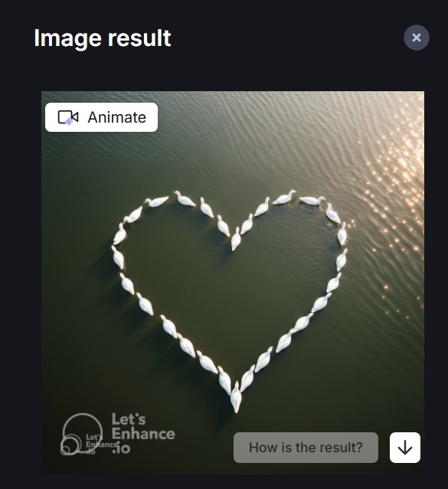
Task: Click the "Image result" heading
Action: 102,38
